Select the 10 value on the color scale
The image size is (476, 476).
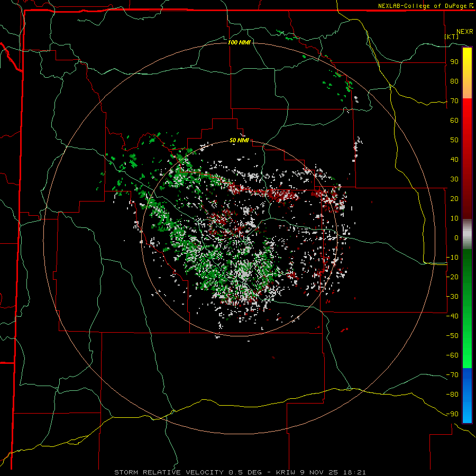454,218
